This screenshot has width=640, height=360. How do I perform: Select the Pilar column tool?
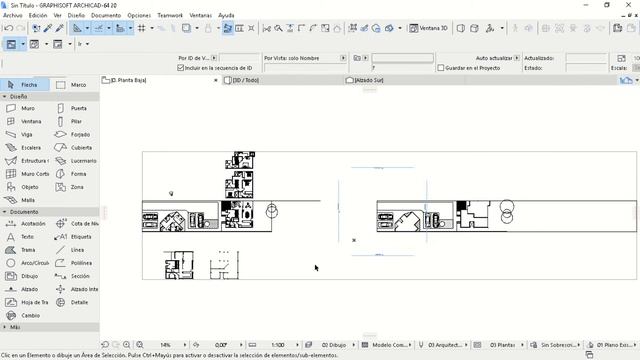(x=74, y=121)
